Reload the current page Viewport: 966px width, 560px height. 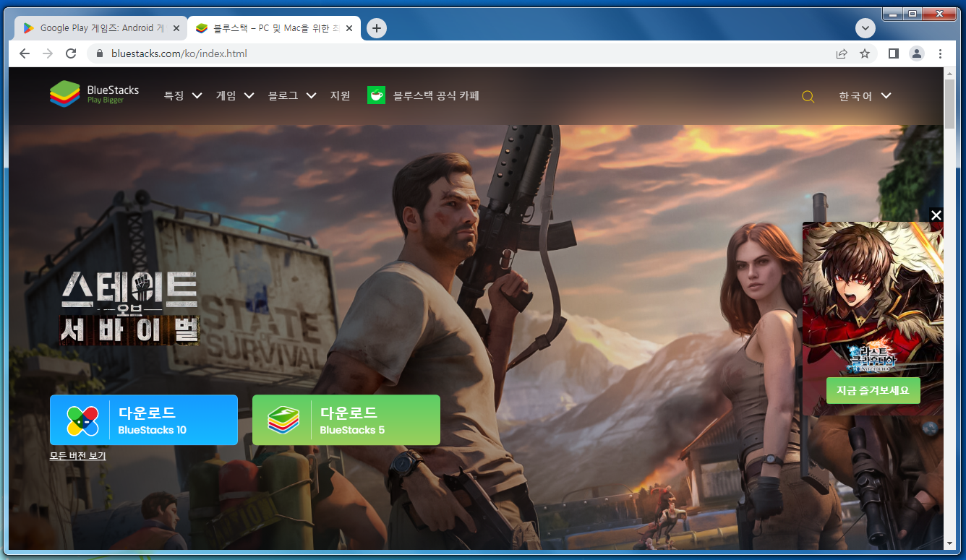(x=71, y=53)
